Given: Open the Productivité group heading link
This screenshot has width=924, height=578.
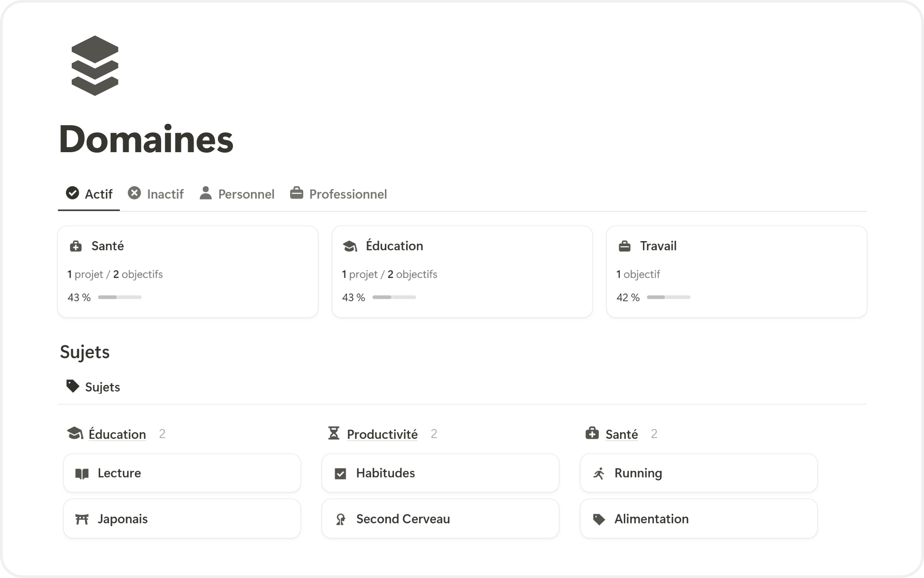Looking at the screenshot, I should pos(382,434).
